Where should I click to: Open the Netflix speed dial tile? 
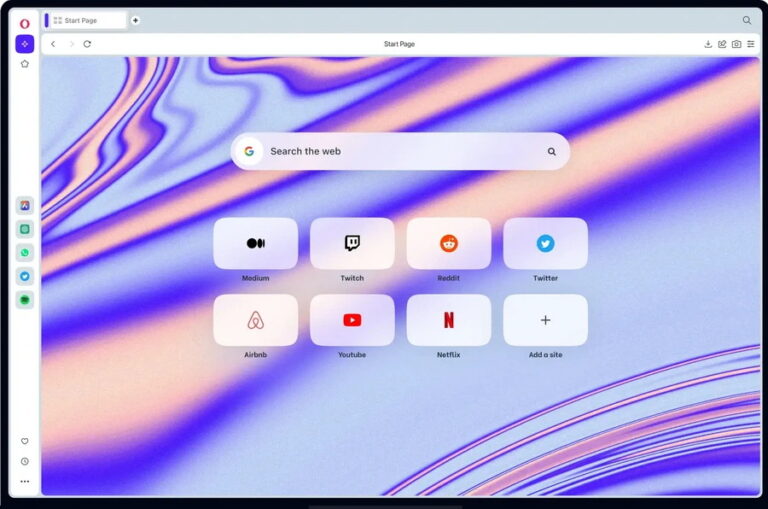449,320
